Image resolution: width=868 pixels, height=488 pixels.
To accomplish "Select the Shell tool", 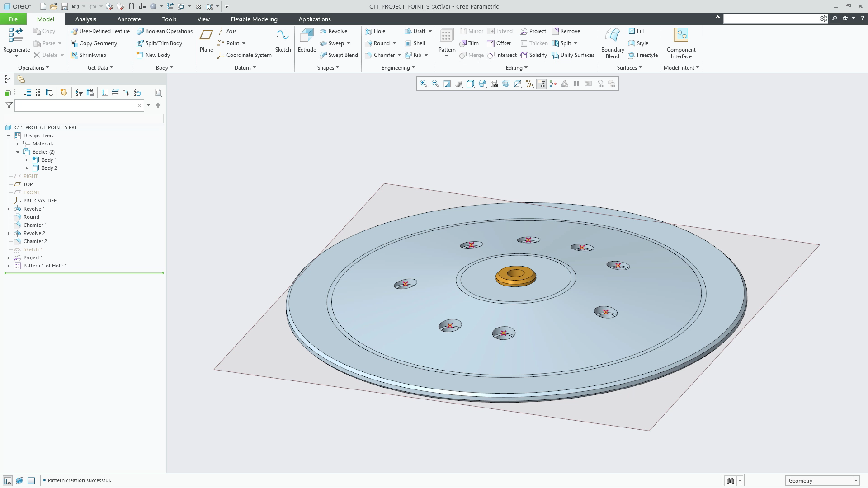I will tap(415, 43).
